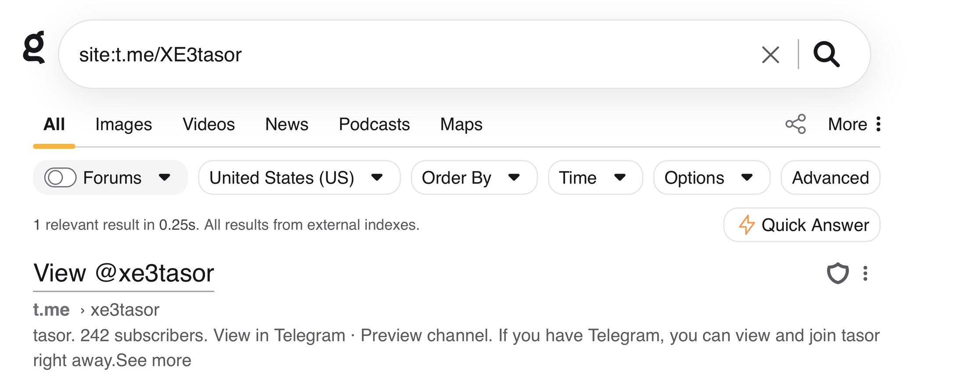Open the United States (US) region dropdown

(x=299, y=178)
